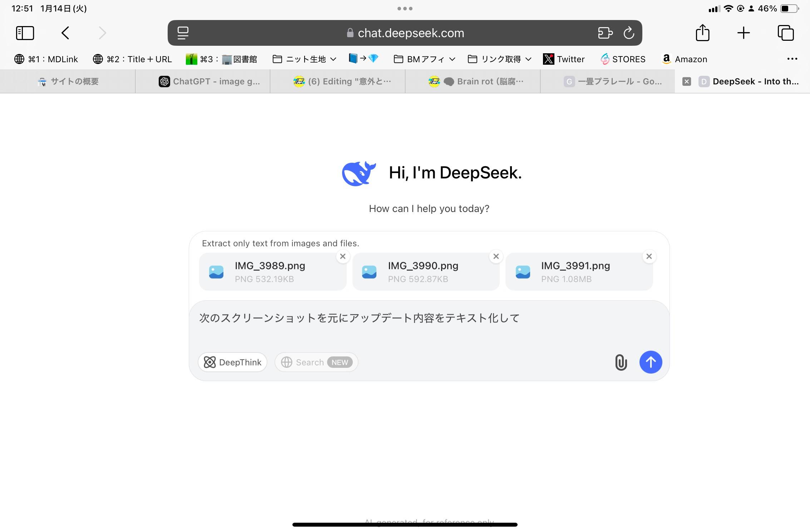
Task: Open the Share sheet
Action: (702, 33)
